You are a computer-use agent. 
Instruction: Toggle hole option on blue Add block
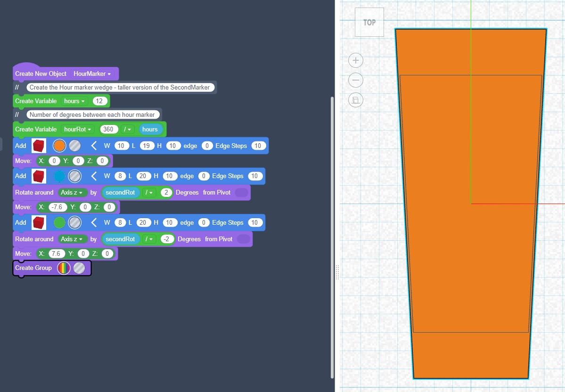(74, 176)
